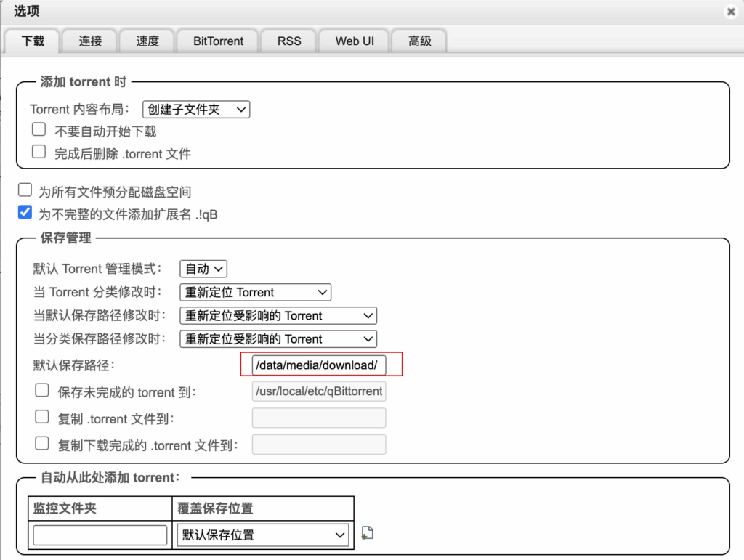
Task: Expand 默认 Torrent 管理模式 dropdown
Action: [x=203, y=269]
